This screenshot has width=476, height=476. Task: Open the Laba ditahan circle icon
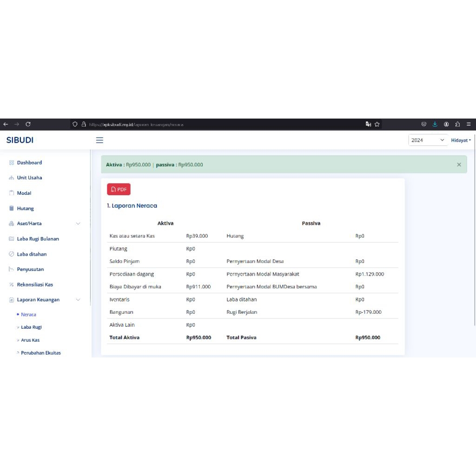[11, 254]
